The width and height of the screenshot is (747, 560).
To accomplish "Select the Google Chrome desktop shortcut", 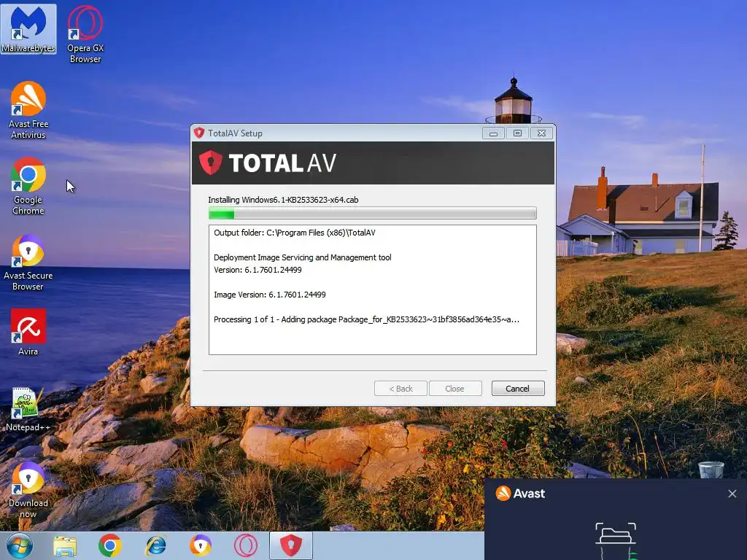I will click(28, 186).
